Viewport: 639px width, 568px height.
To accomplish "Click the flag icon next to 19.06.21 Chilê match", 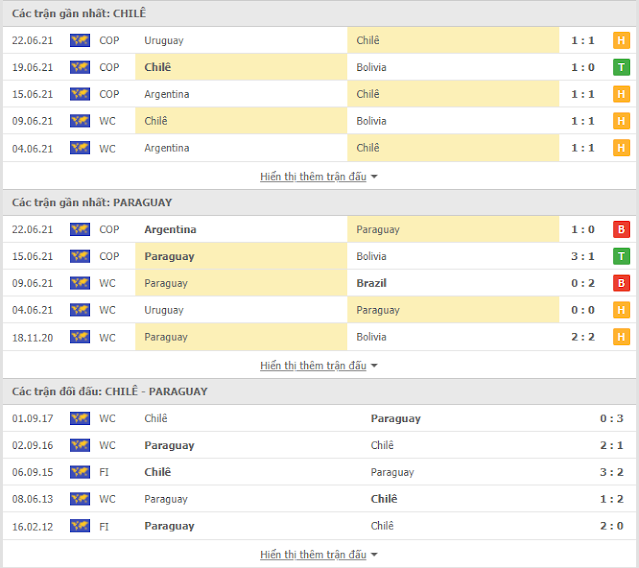I will [x=80, y=67].
